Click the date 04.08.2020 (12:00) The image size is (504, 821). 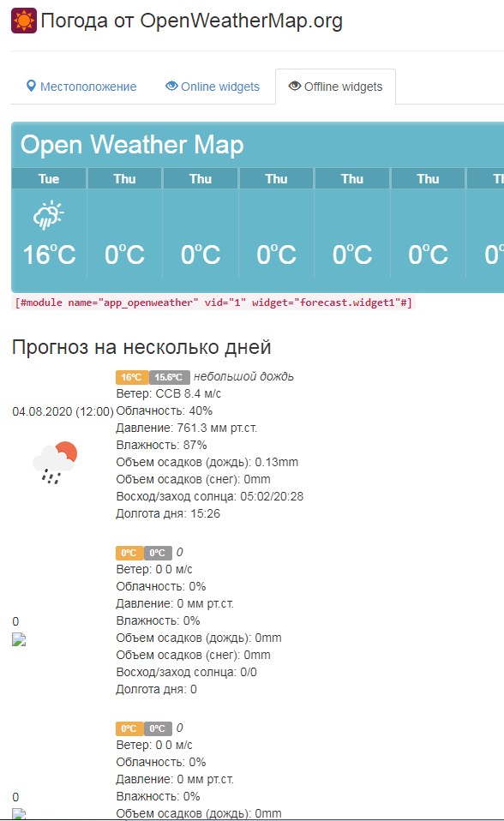[x=63, y=411]
